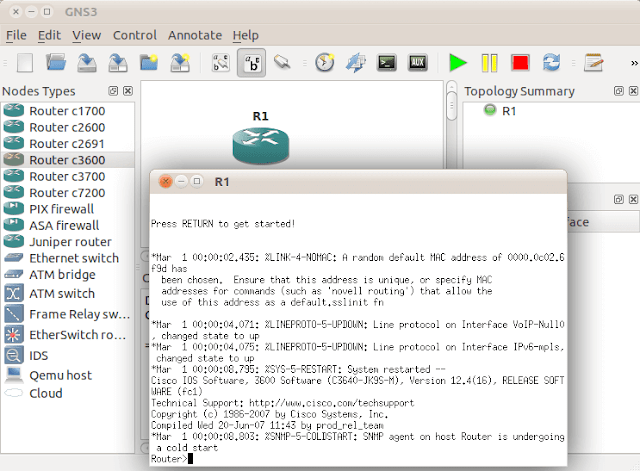Select Router c3700 node type

[68, 176]
